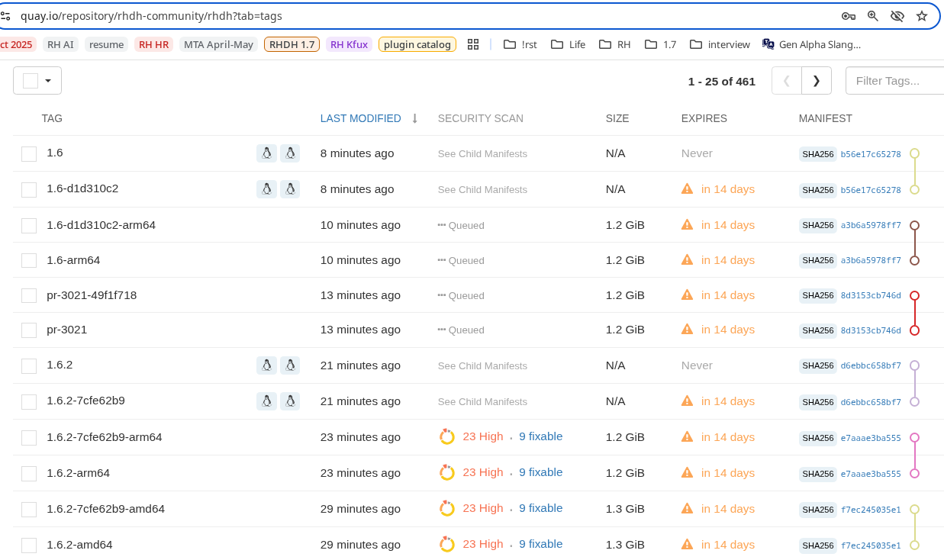944x560 pixels.
Task: Click the first Linux penguin icon of 1.6.2-7cfe62b9
Action: (266, 401)
